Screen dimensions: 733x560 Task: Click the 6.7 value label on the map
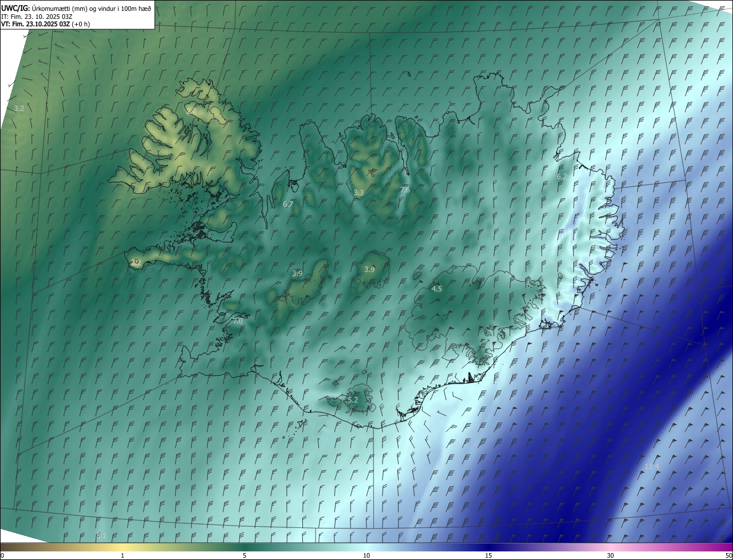tap(288, 204)
